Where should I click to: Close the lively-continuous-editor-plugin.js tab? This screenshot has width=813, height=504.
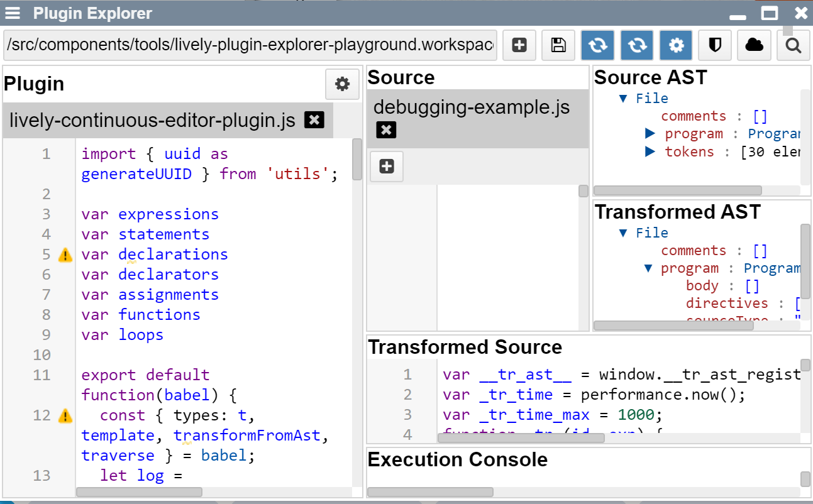314,120
